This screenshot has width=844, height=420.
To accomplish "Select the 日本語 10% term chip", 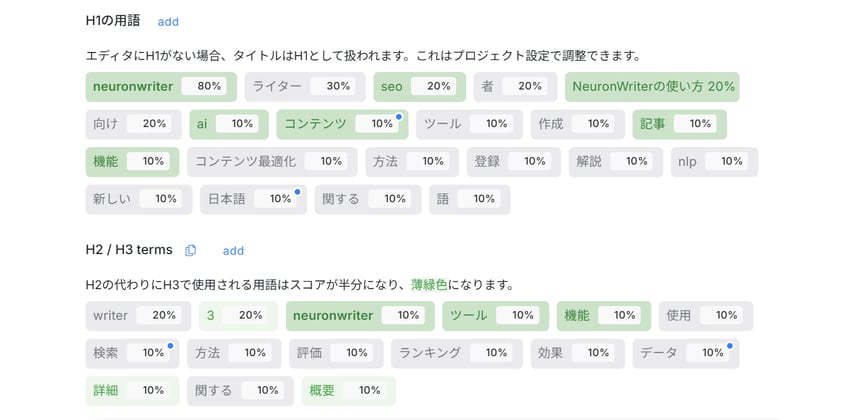I will coord(252,199).
